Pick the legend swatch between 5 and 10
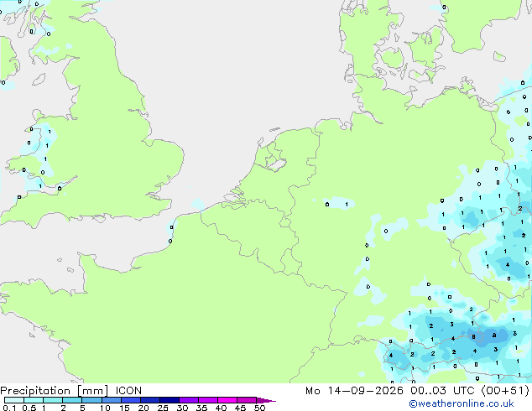 point(91,400)
